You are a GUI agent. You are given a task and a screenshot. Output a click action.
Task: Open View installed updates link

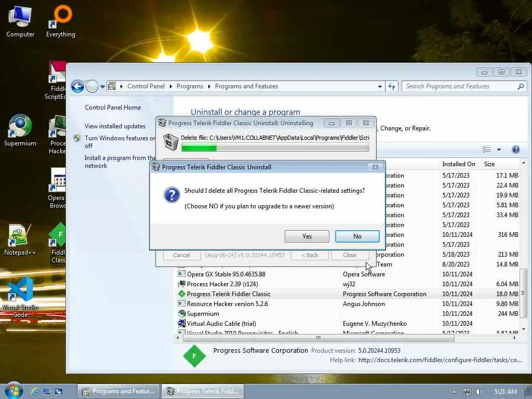[115, 126]
